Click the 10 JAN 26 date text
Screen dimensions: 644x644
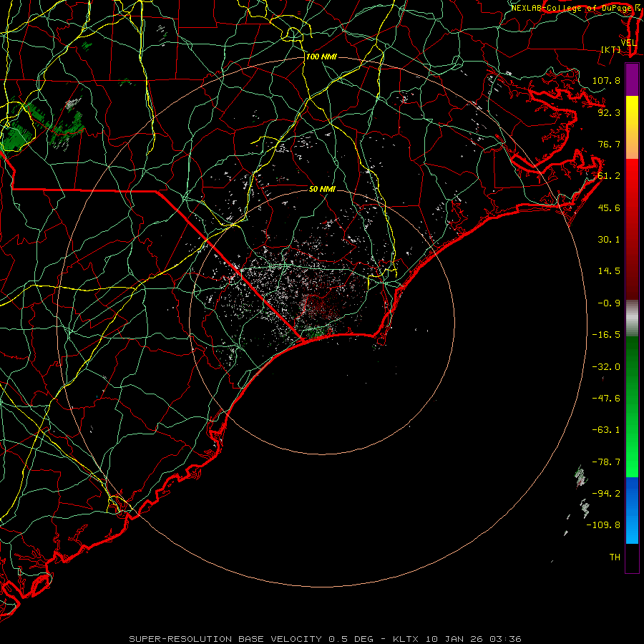(x=454, y=639)
